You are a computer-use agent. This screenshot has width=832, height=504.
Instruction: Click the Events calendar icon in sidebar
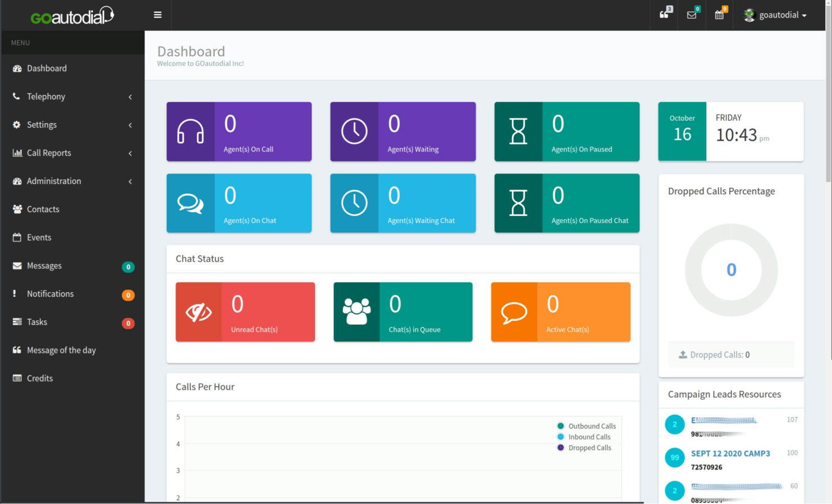pos(16,237)
